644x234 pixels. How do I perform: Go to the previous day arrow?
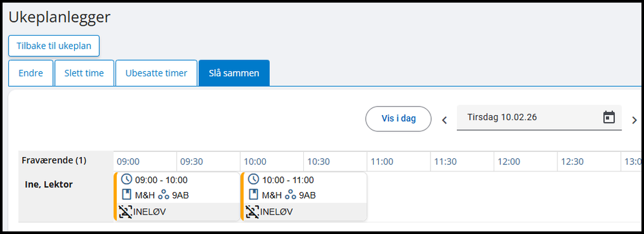coord(445,120)
